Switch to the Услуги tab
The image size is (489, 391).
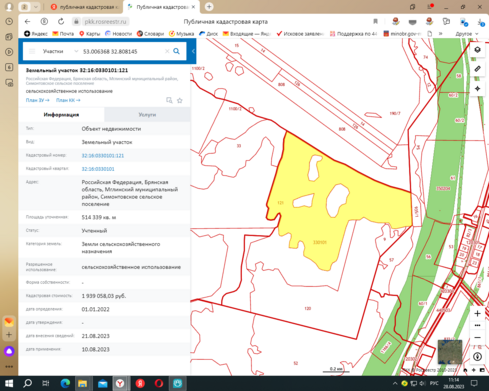pyautogui.click(x=147, y=115)
